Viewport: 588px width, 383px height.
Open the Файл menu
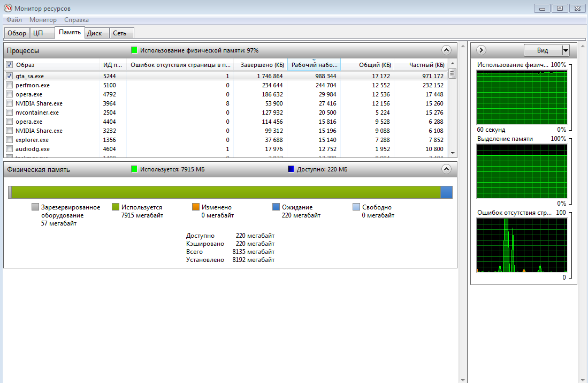[14, 20]
